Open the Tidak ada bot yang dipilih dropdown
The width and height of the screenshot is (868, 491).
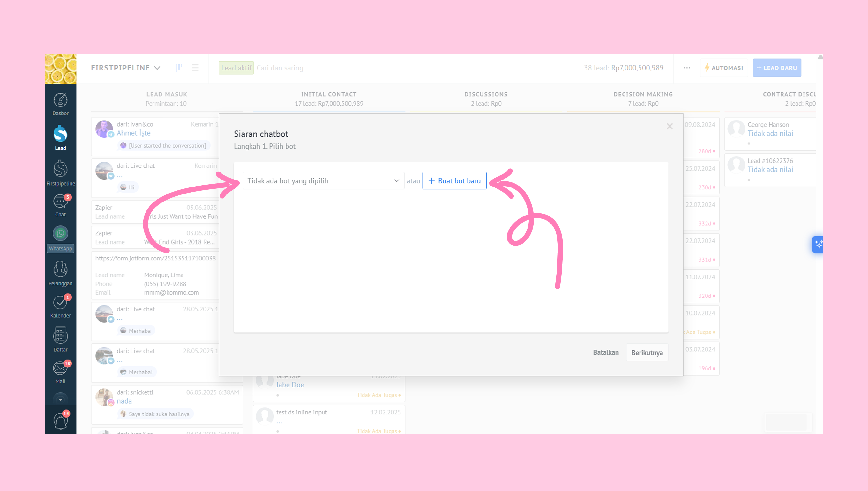tap(323, 181)
